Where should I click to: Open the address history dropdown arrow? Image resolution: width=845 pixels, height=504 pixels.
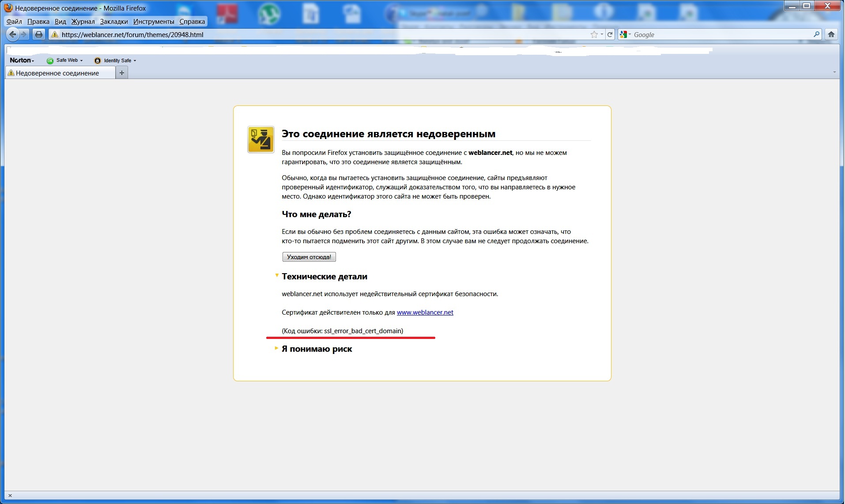point(602,34)
